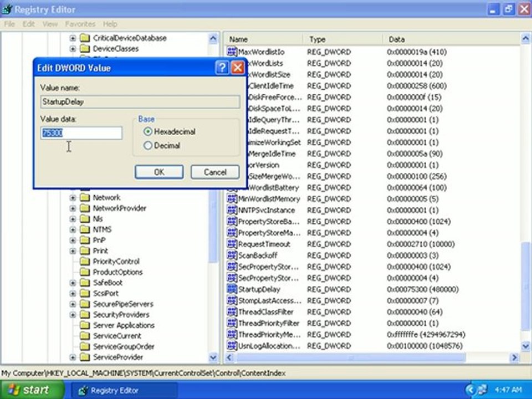This screenshot has height=399, width=532.
Task: Click the NNTPSvcInstance DWORD icon
Action: pyautogui.click(x=232, y=210)
